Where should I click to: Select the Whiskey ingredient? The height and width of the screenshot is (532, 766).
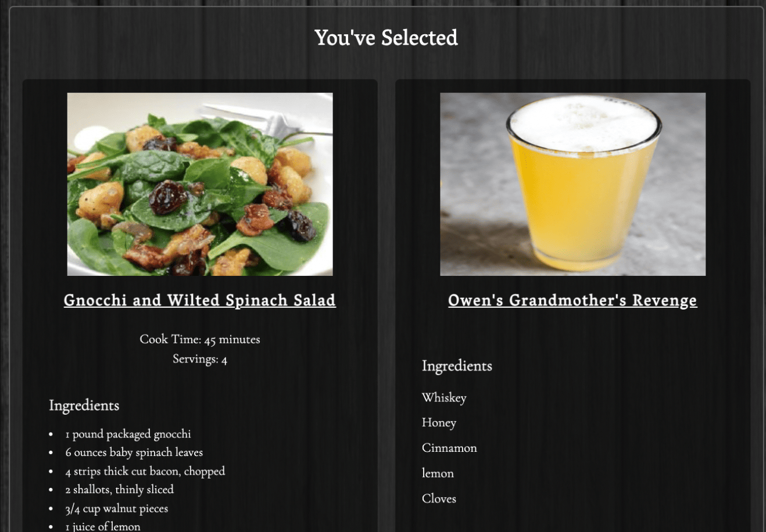click(444, 398)
